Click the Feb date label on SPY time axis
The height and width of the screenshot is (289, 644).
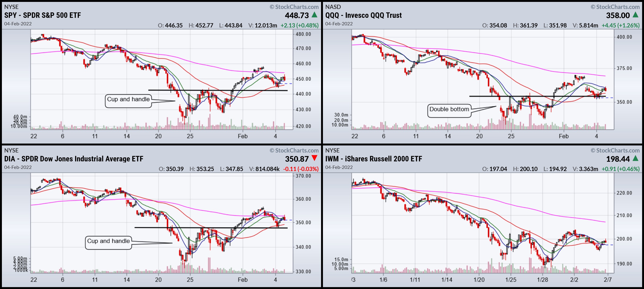242,136
